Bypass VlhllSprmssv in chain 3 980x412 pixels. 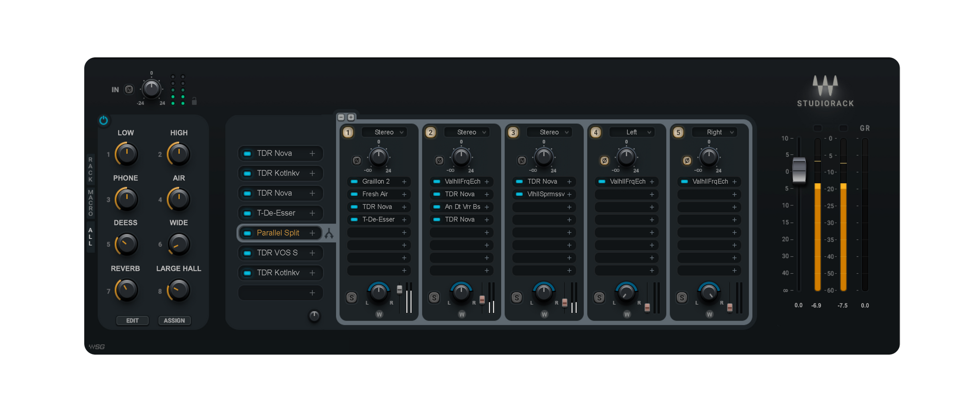519,194
